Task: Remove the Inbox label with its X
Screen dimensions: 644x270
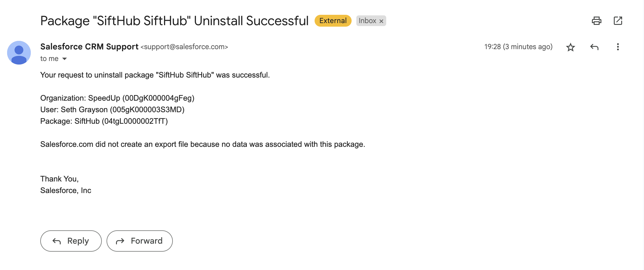Action: click(x=381, y=21)
